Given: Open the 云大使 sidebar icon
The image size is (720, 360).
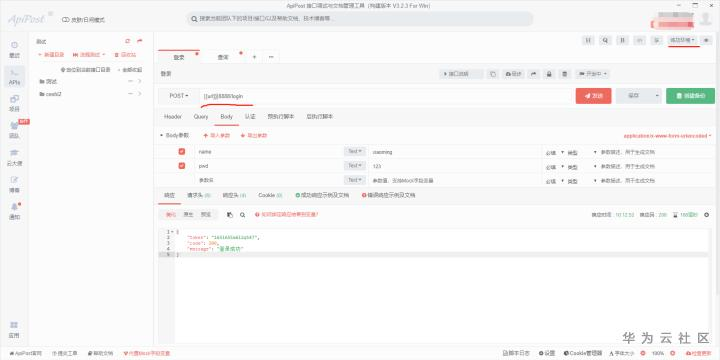Looking at the screenshot, I should [x=14, y=157].
